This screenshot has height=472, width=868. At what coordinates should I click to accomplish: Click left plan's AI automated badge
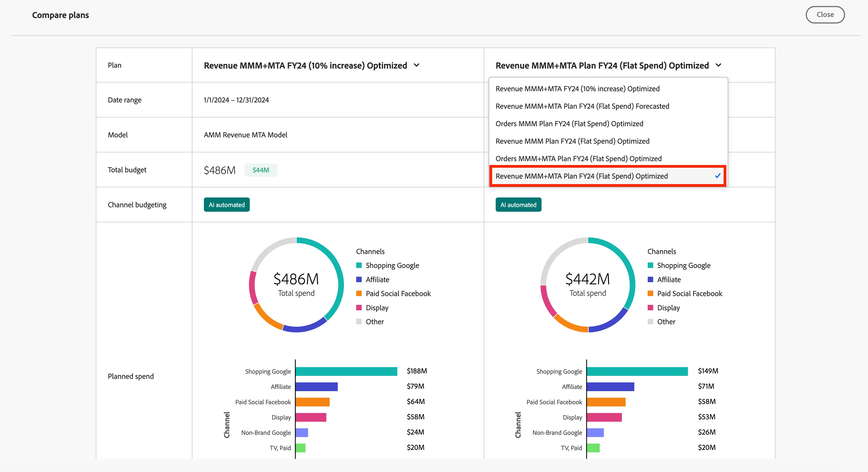227,205
